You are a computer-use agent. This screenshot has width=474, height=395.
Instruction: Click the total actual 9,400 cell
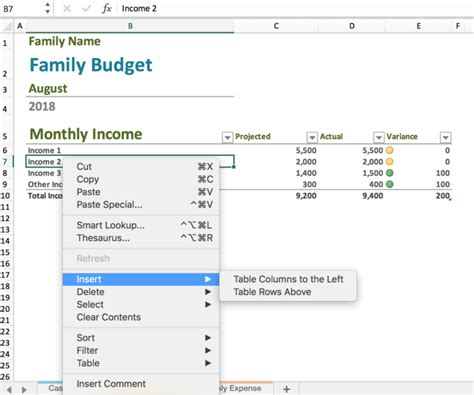click(352, 196)
